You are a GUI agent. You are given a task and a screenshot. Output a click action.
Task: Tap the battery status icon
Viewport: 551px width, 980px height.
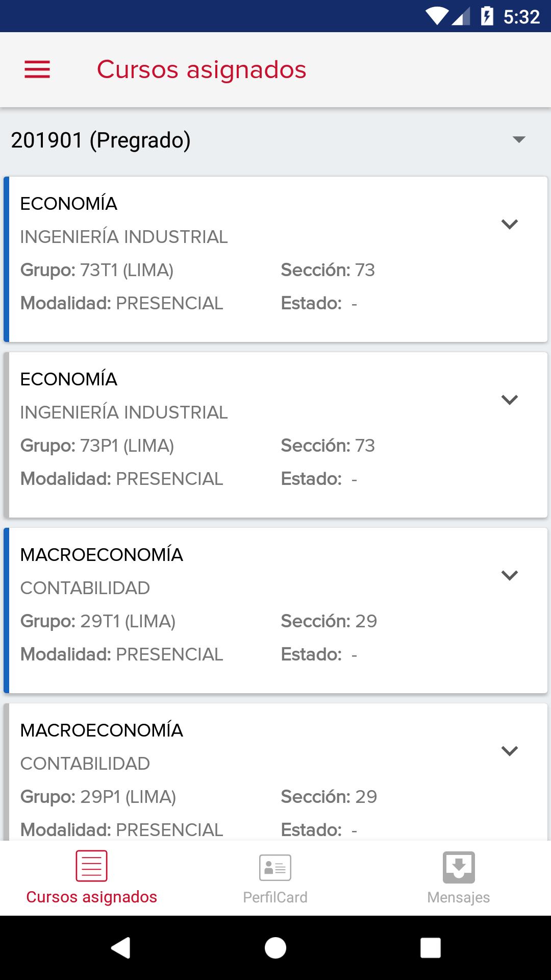pos(487,16)
